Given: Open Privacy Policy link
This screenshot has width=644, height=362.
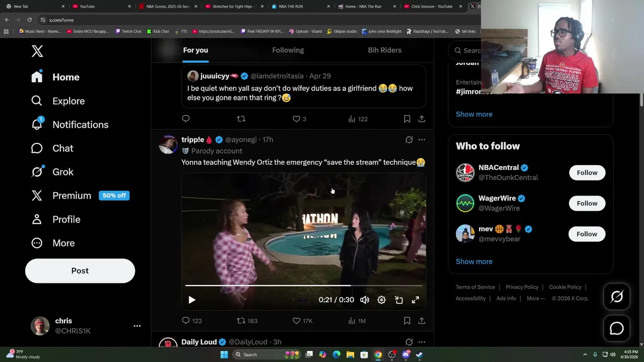Looking at the screenshot, I should pos(522,287).
